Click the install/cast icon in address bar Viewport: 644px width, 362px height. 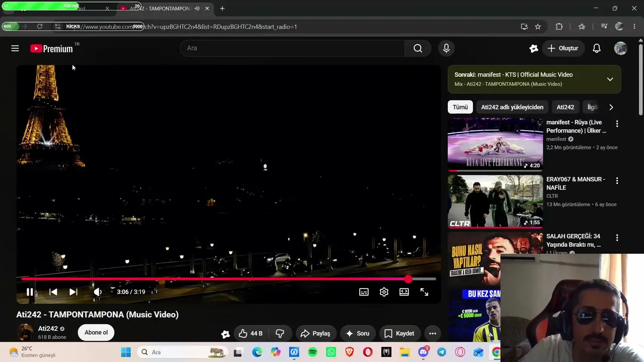tap(524, 26)
